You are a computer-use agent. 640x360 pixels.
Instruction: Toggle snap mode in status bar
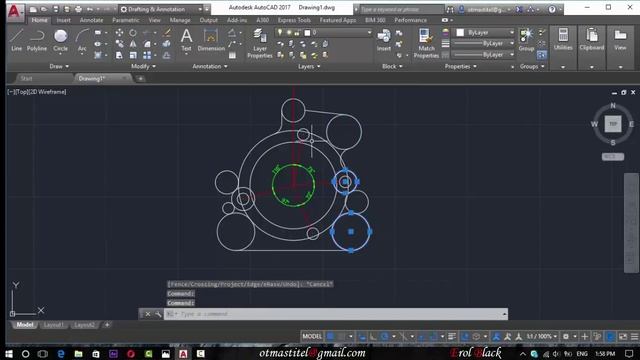341,336
